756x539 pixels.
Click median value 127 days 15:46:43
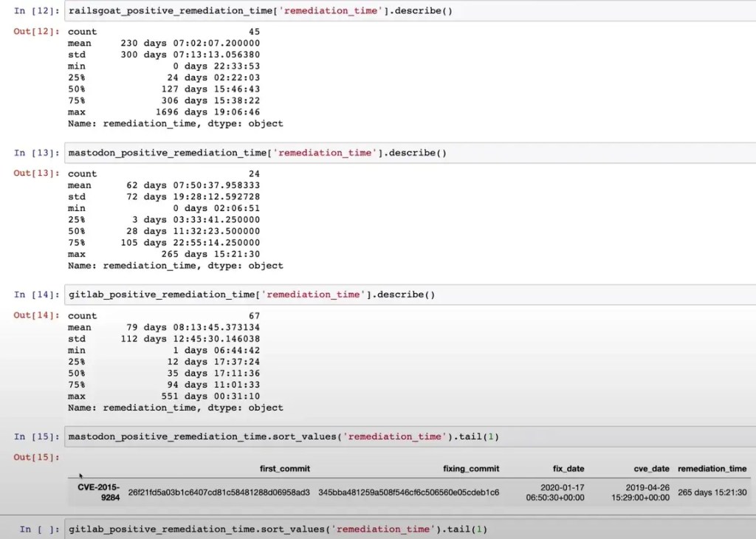click(x=210, y=89)
